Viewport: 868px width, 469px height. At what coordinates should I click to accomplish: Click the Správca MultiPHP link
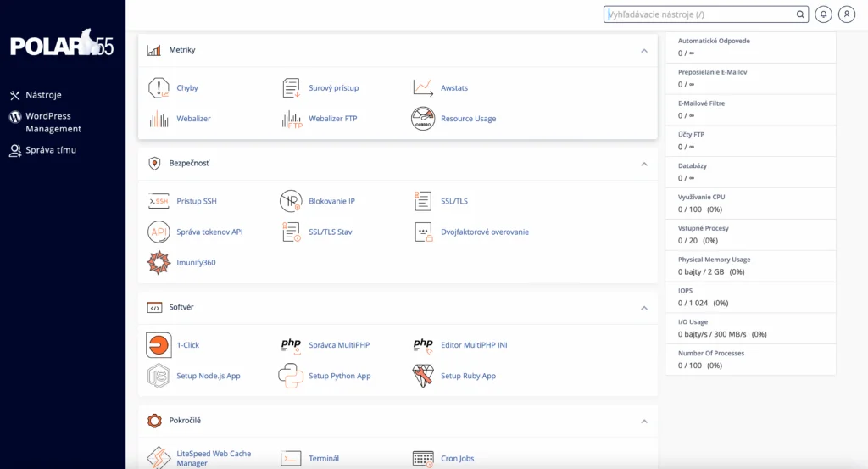(339, 345)
